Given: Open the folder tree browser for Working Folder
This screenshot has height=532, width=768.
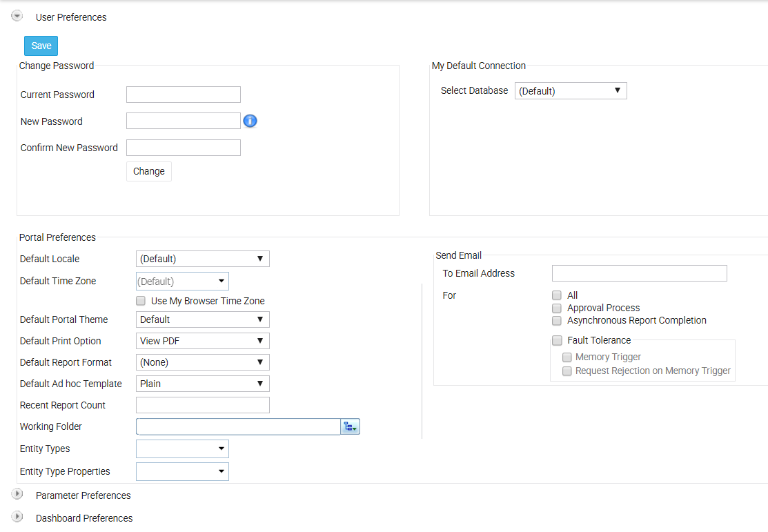Looking at the screenshot, I should [x=351, y=426].
